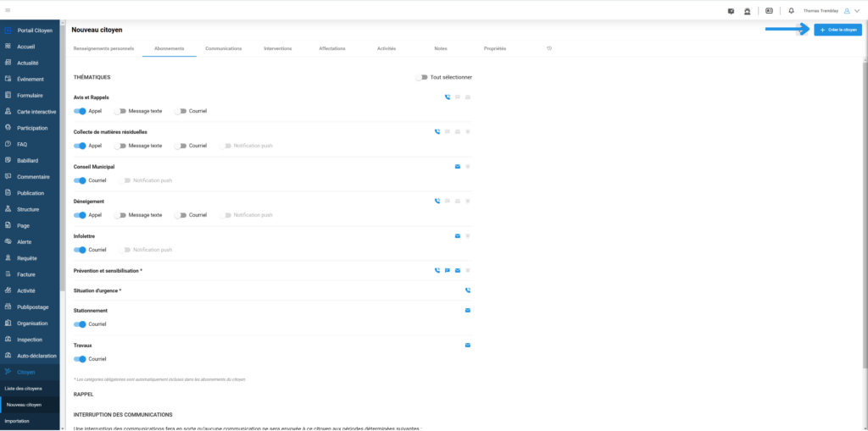Click the envelope icon on Travaux row
The image size is (868, 431).
pyautogui.click(x=468, y=345)
